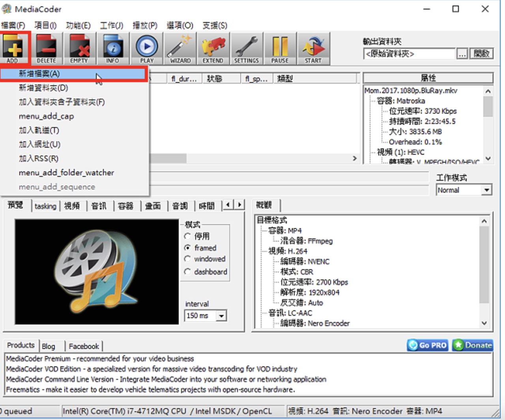This screenshot has width=505, height=420.
Task: Launch the WIZARD toolbar icon
Action: coord(180,48)
